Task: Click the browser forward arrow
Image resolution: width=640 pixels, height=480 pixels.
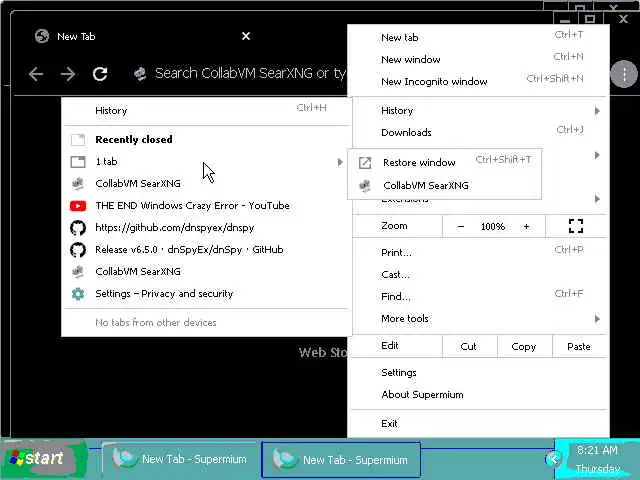Action: click(x=68, y=74)
